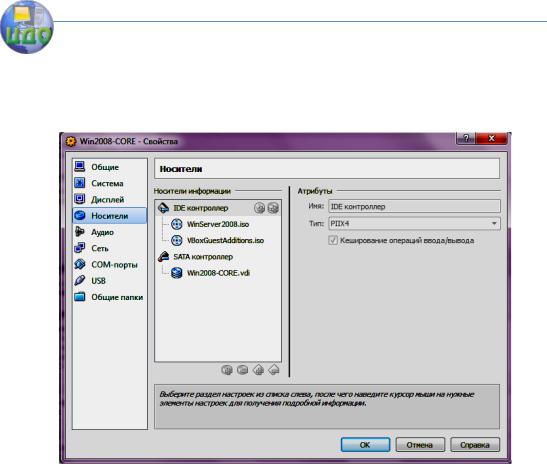Click the Аудио speaker icon
The image size is (547, 464).
click(x=80, y=232)
